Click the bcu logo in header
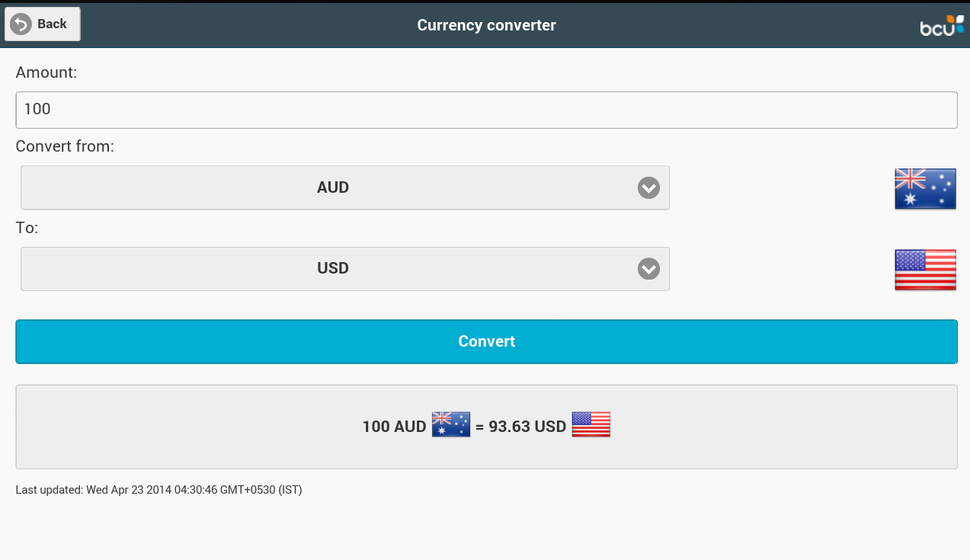 coord(942,26)
